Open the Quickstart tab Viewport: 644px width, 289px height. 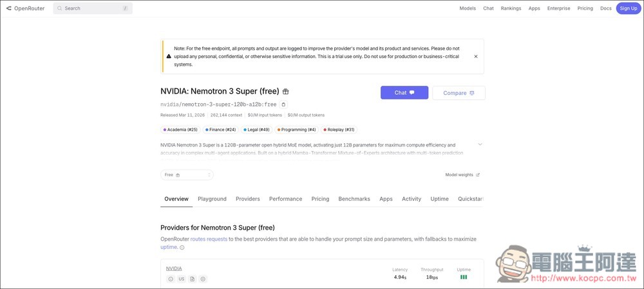tap(471, 199)
